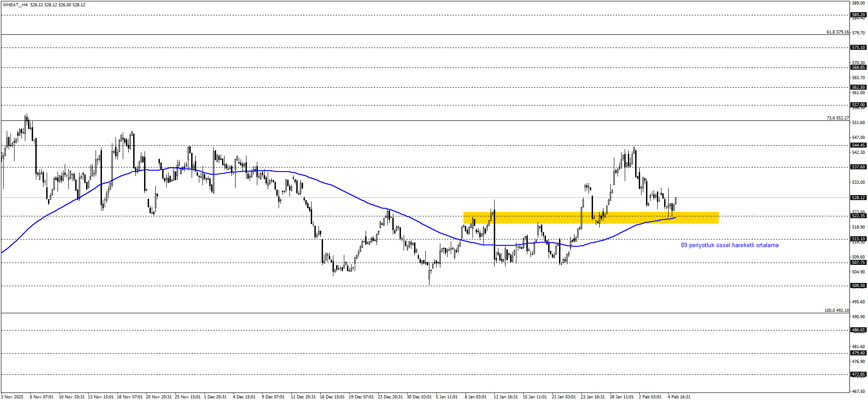This screenshot has width=868, height=402.
Task: Select the 61.8 579.16 Fibonacci level label
Action: 837,32
